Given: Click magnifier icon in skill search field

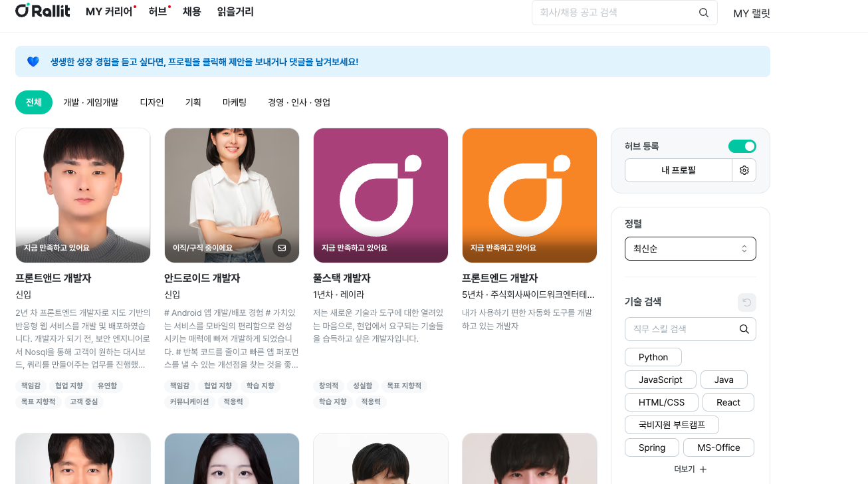Looking at the screenshot, I should point(744,329).
